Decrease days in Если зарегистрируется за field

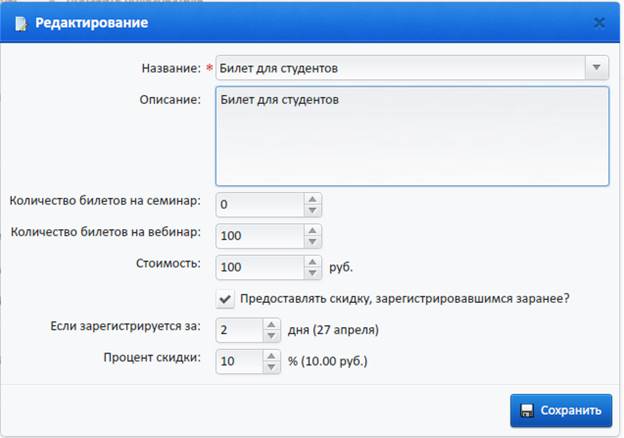click(271, 336)
